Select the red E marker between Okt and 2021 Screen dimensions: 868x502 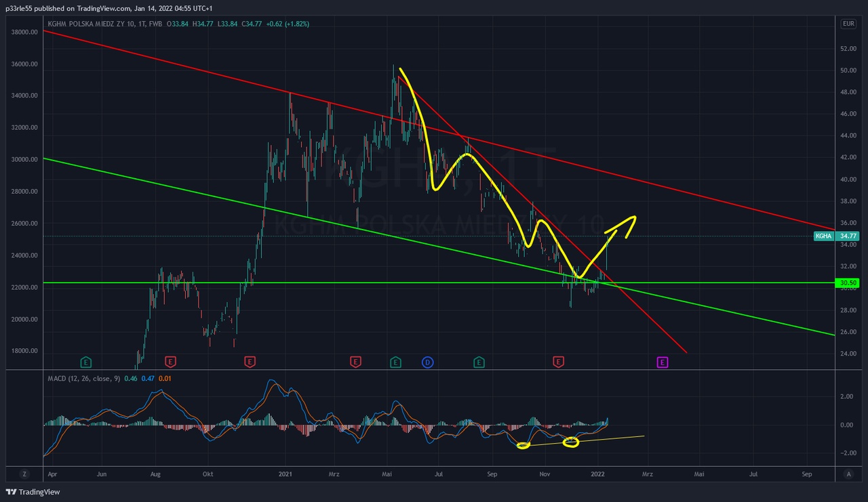tap(250, 362)
